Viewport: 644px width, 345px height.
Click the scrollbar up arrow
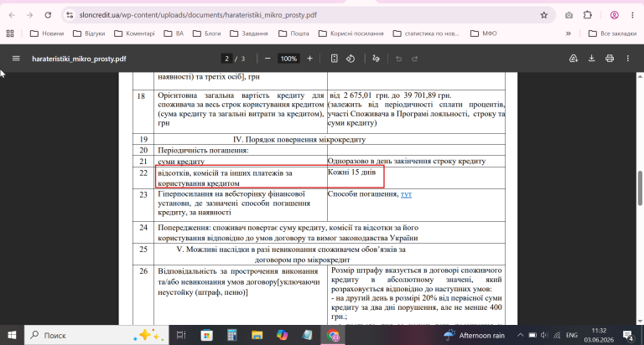(640, 76)
